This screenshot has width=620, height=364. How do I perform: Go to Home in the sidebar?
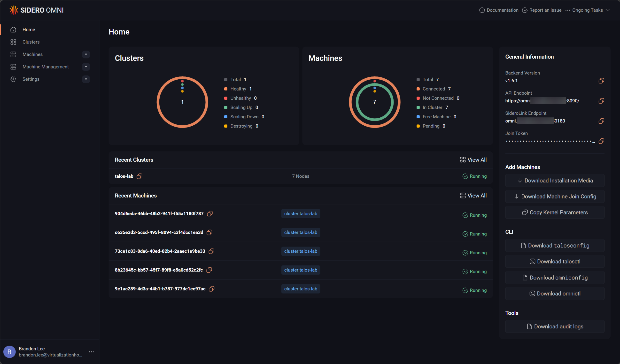click(29, 30)
